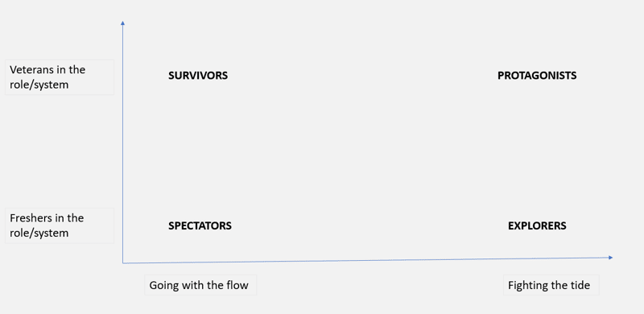This screenshot has height=314, width=644.
Task: Select the SPECTATORS quadrant label
Action: [200, 225]
